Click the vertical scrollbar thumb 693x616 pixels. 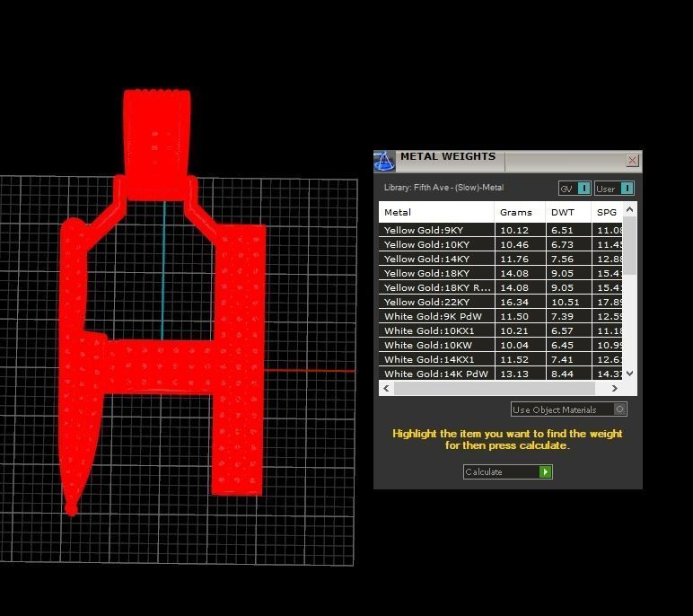[630, 245]
